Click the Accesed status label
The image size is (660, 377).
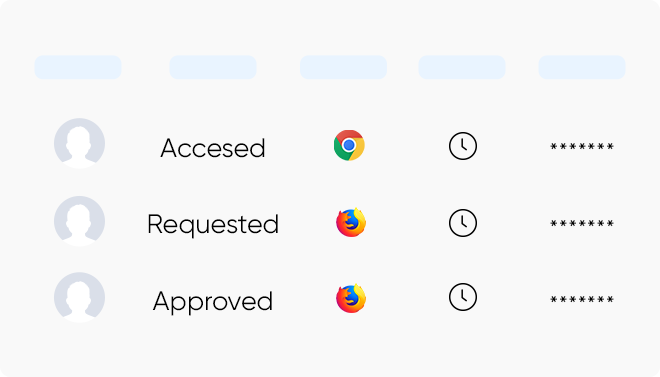pos(213,148)
